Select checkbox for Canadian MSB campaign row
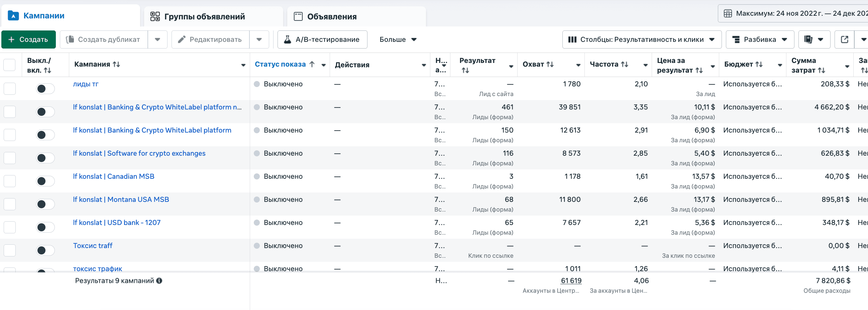Image resolution: width=868 pixels, height=310 pixels. 9,181
